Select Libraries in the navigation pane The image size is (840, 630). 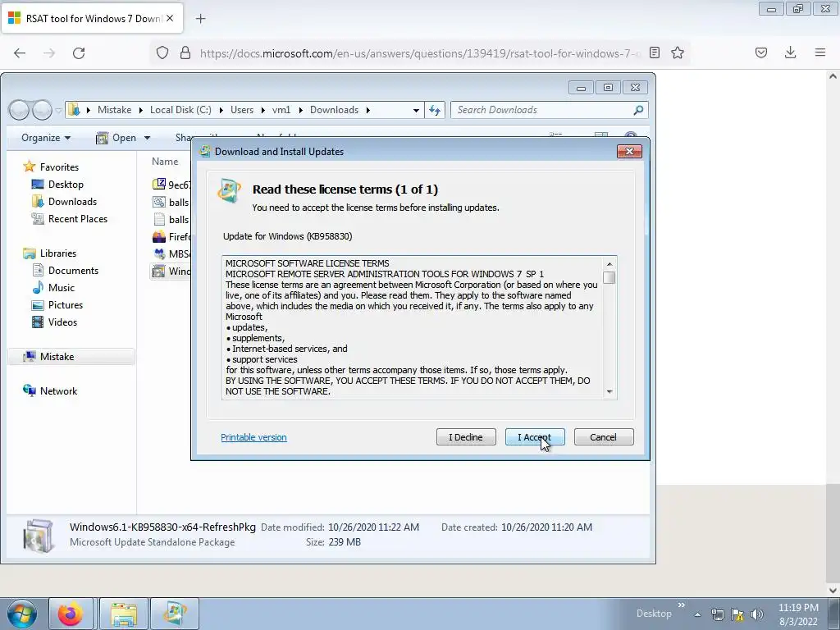pos(58,253)
